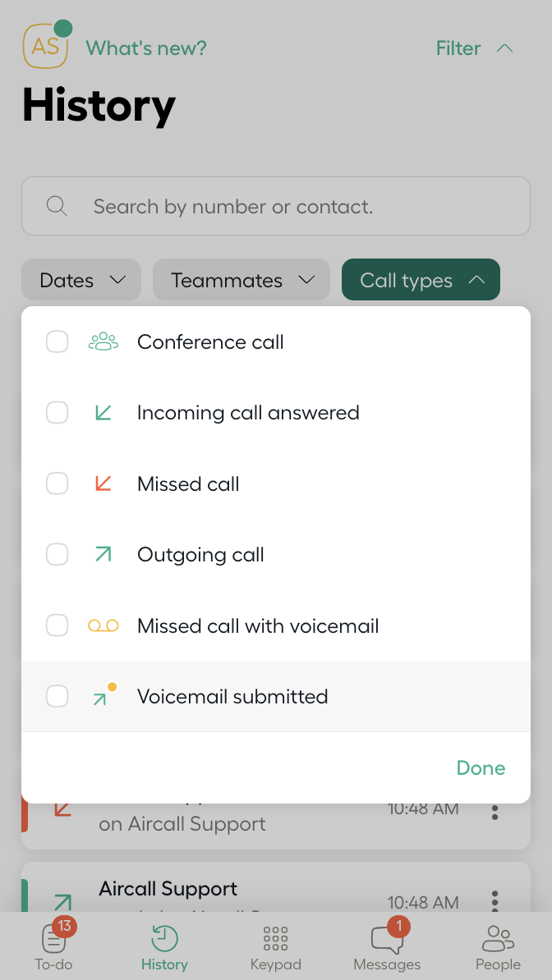The image size is (552, 980).
Task: Choose Incoming call answered option
Action: tap(248, 413)
